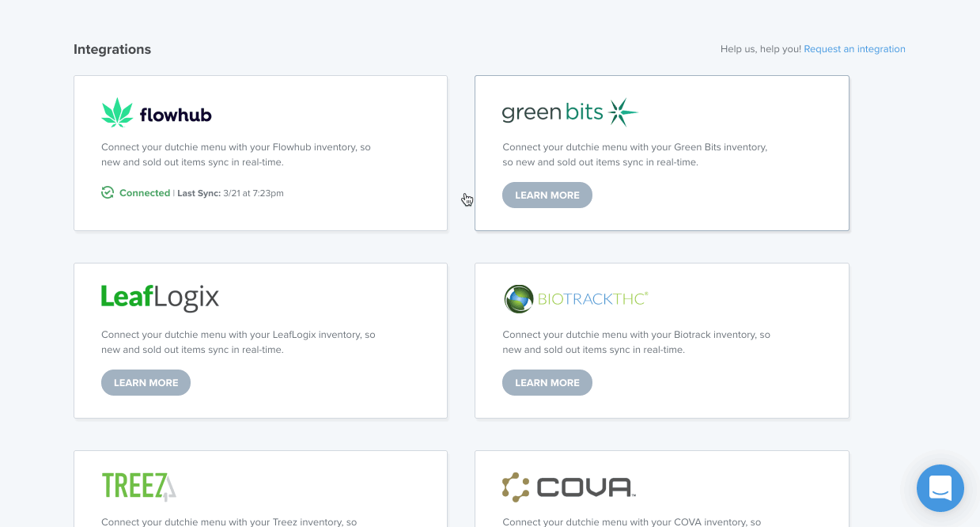Image resolution: width=980 pixels, height=527 pixels.
Task: Click the Last Sync timestamp text
Action: (230, 193)
